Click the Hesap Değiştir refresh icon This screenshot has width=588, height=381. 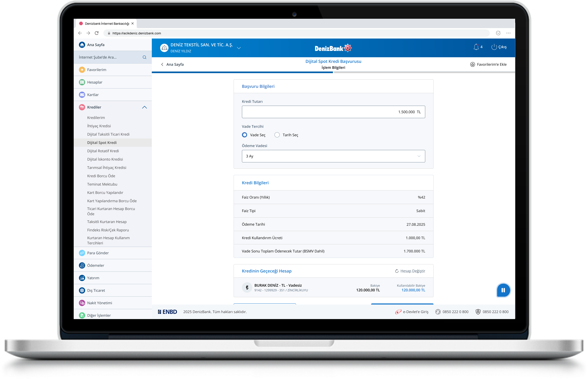(397, 271)
